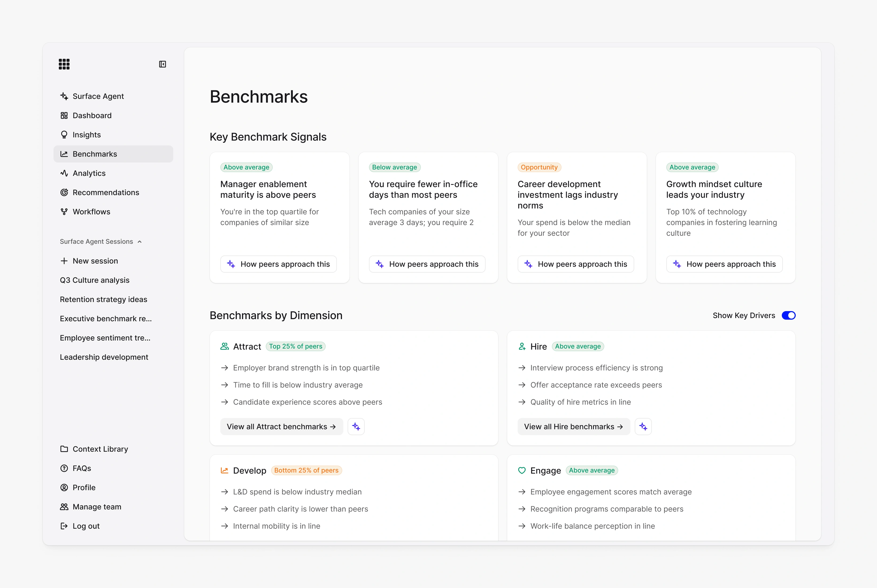Viewport: 877px width, 588px height.
Task: Click the Recommendations target icon
Action: pyautogui.click(x=64, y=192)
